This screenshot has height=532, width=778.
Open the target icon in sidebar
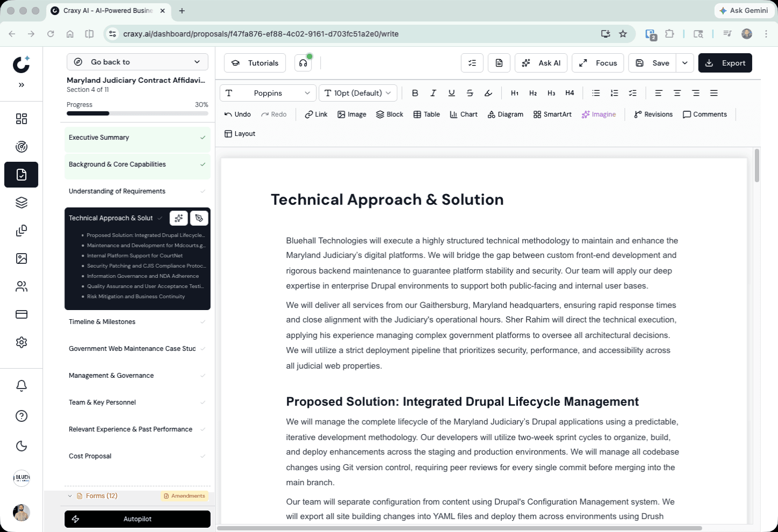21,147
